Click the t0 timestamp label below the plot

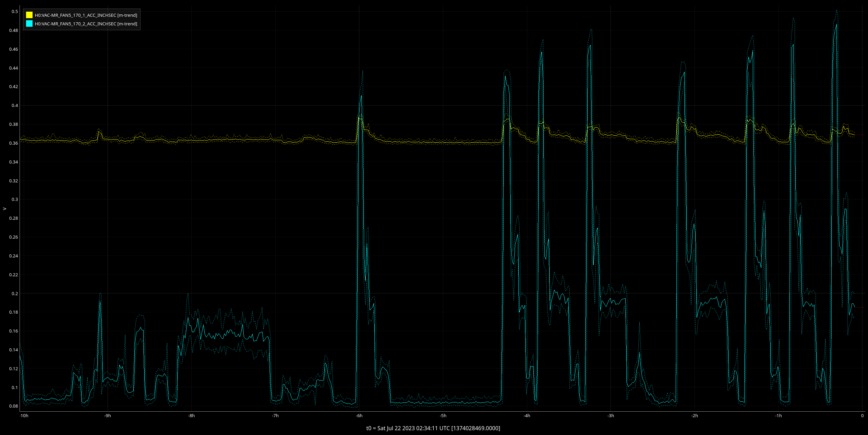[x=433, y=428]
